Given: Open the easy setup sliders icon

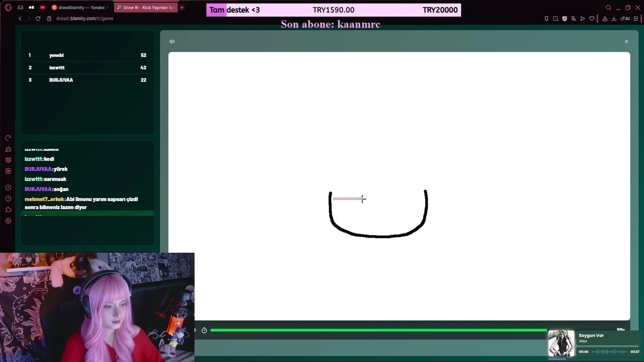Looking at the screenshot, I should coord(635,19).
